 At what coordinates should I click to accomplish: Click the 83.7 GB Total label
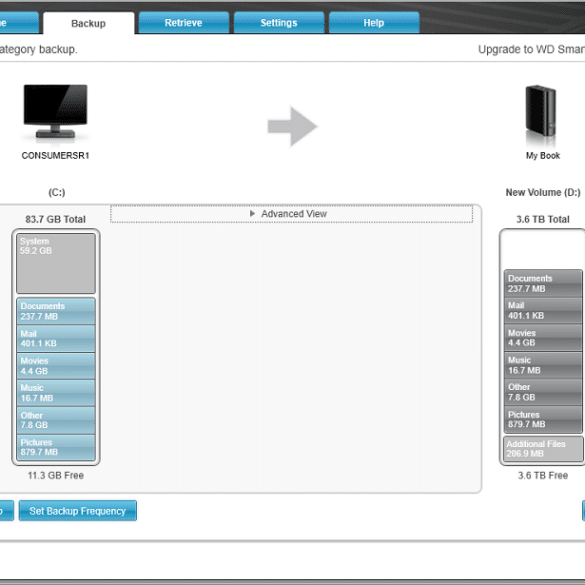point(56,219)
